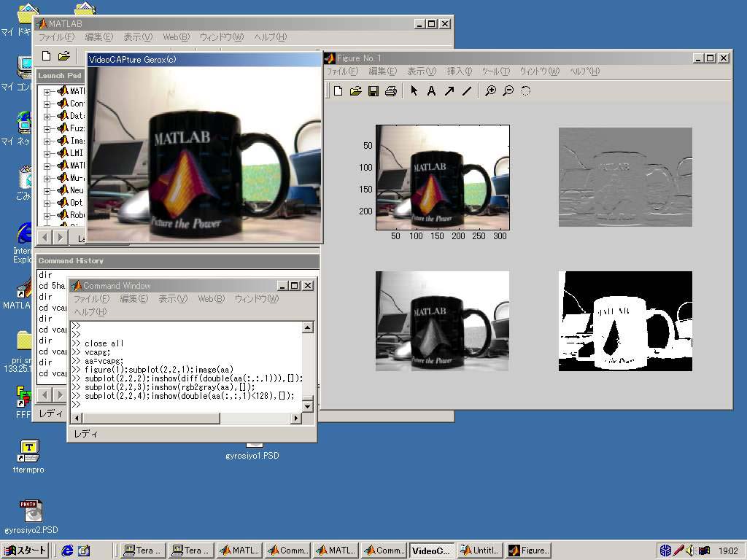The height and width of the screenshot is (560, 747).
Task: Click Command Window vertical scrollbar up arrow
Action: point(308,327)
